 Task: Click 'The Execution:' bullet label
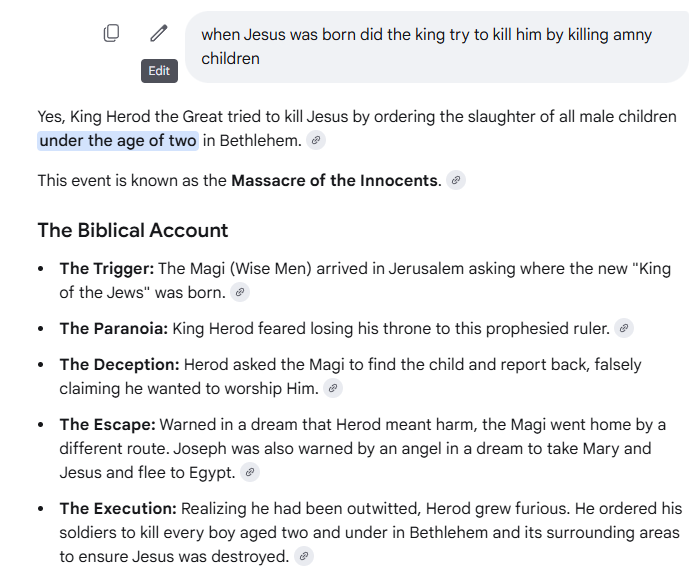pyautogui.click(x=118, y=509)
